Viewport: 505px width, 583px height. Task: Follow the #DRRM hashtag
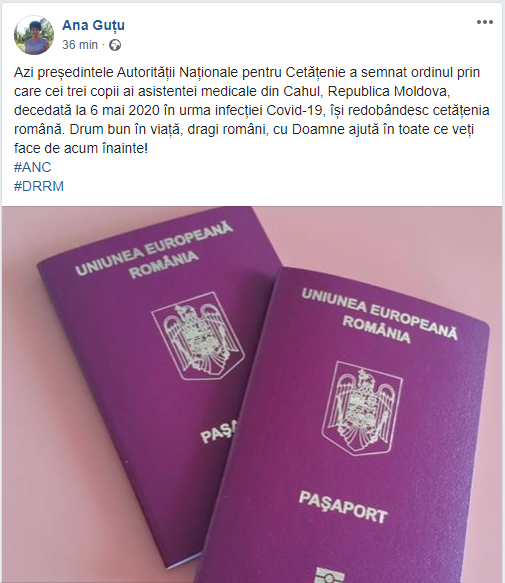pyautogui.click(x=39, y=186)
